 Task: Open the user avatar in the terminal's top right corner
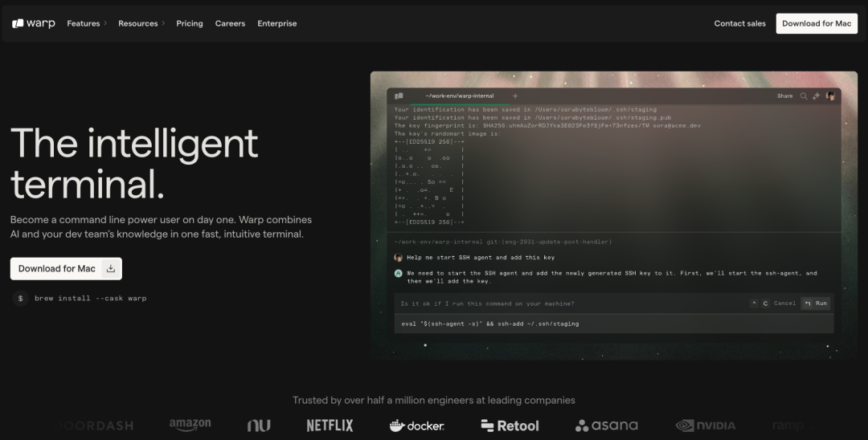[x=829, y=96]
